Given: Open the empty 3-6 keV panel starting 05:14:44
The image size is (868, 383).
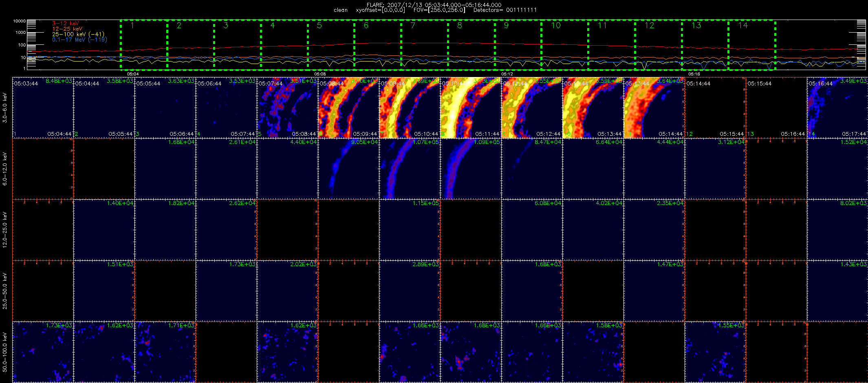Looking at the screenshot, I should (x=715, y=108).
